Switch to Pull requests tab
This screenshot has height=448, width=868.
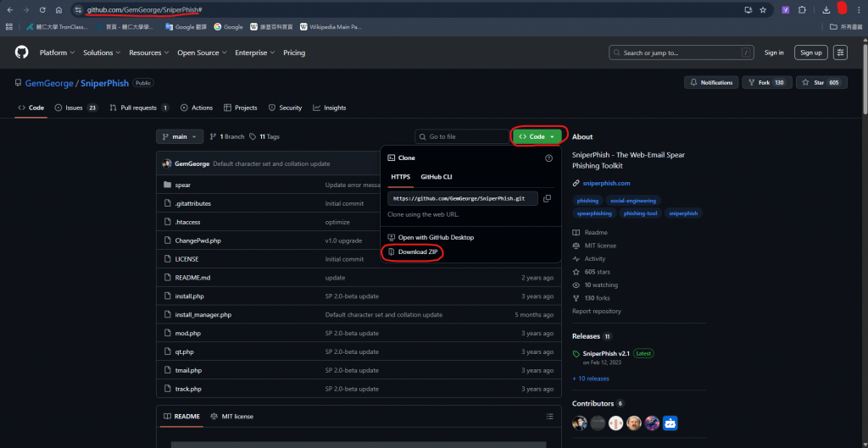[x=140, y=108]
